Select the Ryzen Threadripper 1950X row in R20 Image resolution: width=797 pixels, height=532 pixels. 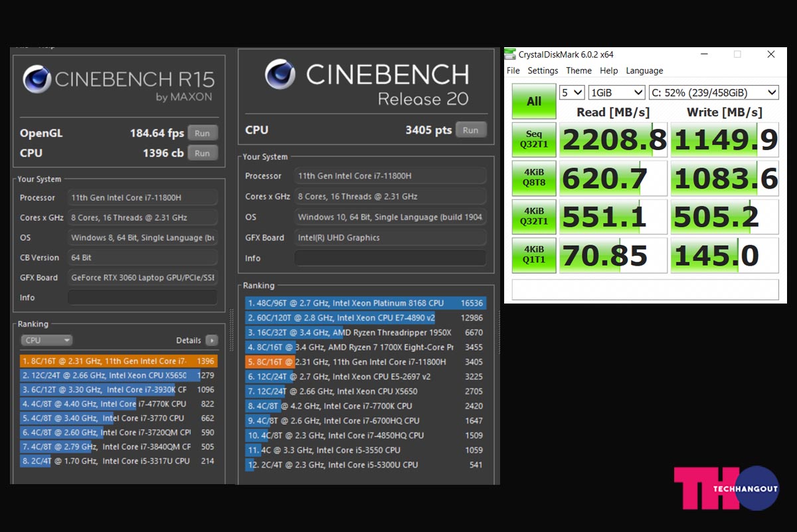[365, 333]
